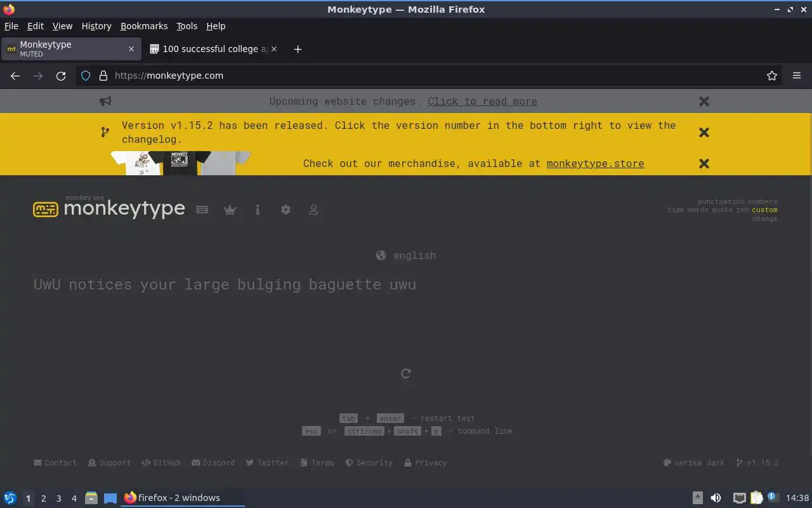The height and width of the screenshot is (508, 812).
Task: Click the show desktop panel icon
Action: tap(110, 498)
